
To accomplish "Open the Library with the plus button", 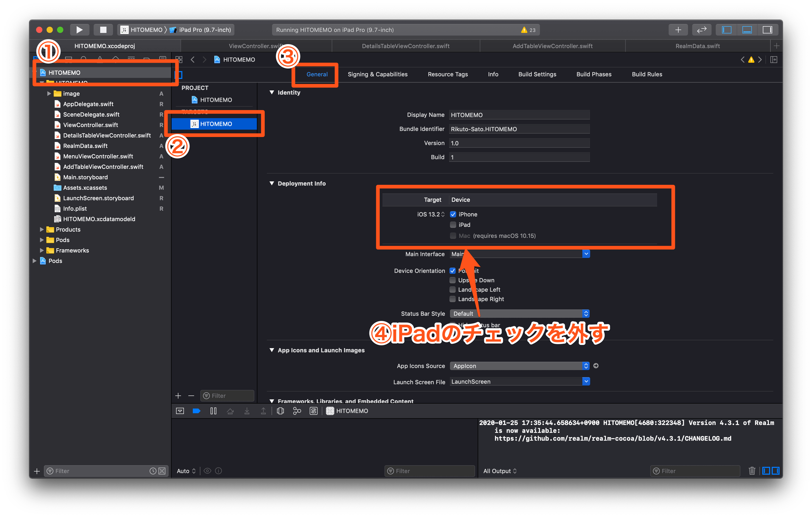I will [678, 30].
